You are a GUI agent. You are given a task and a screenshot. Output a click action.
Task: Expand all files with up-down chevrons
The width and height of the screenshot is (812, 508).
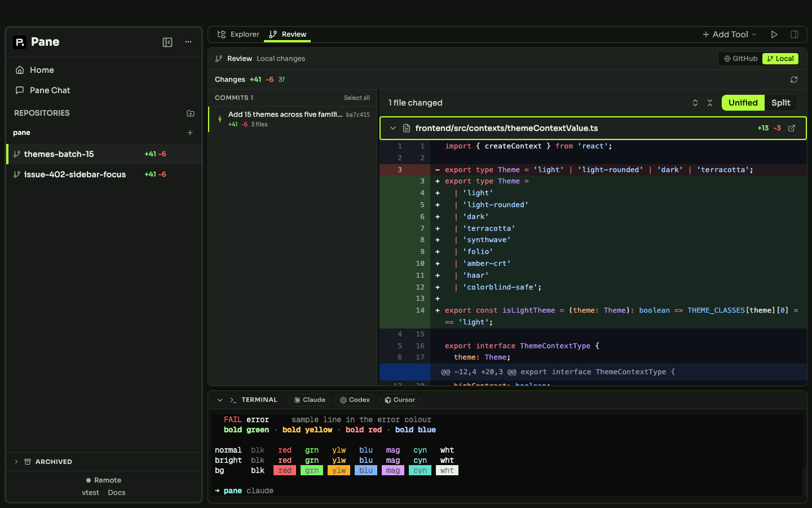point(695,103)
